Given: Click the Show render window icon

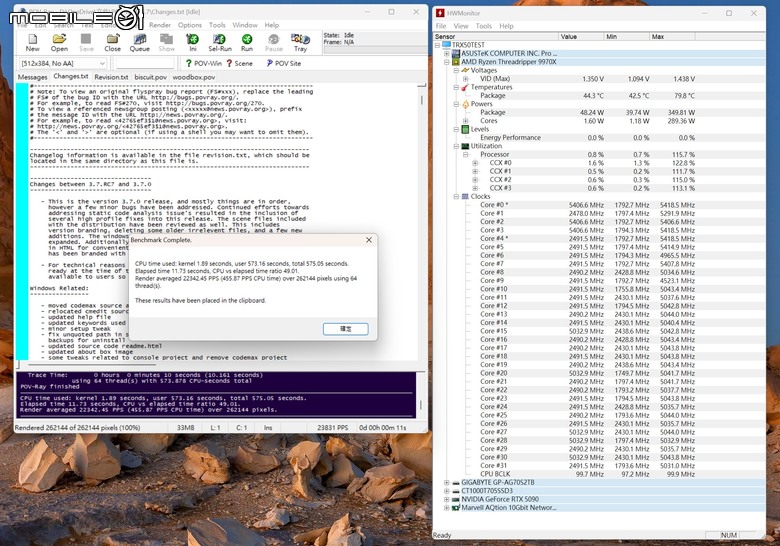Looking at the screenshot, I should [x=166, y=43].
